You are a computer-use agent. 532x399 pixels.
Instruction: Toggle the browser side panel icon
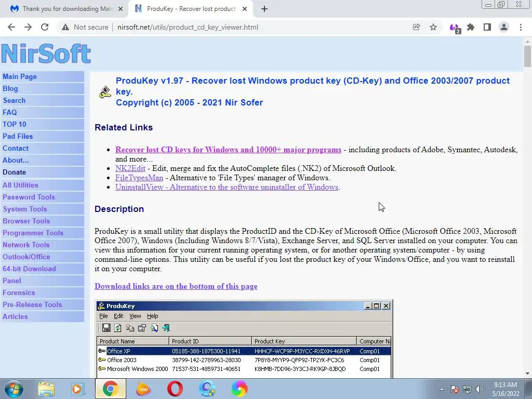[x=487, y=27]
